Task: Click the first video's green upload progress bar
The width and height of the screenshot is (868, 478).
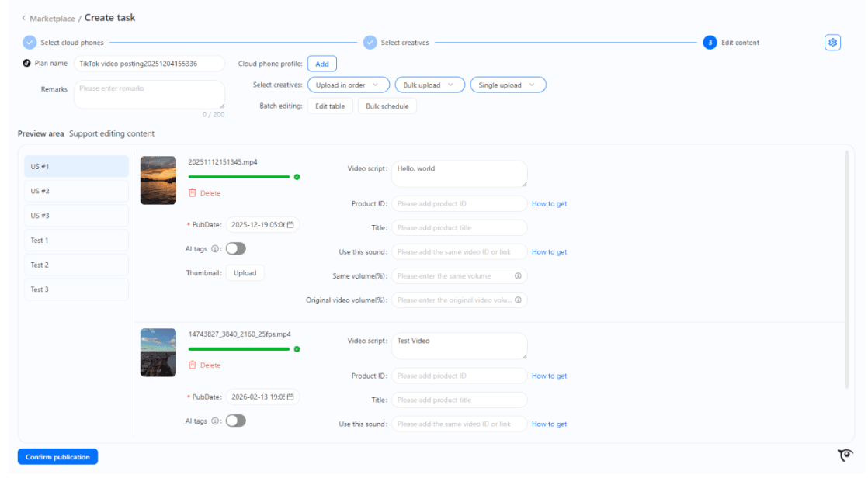Action: [239, 177]
